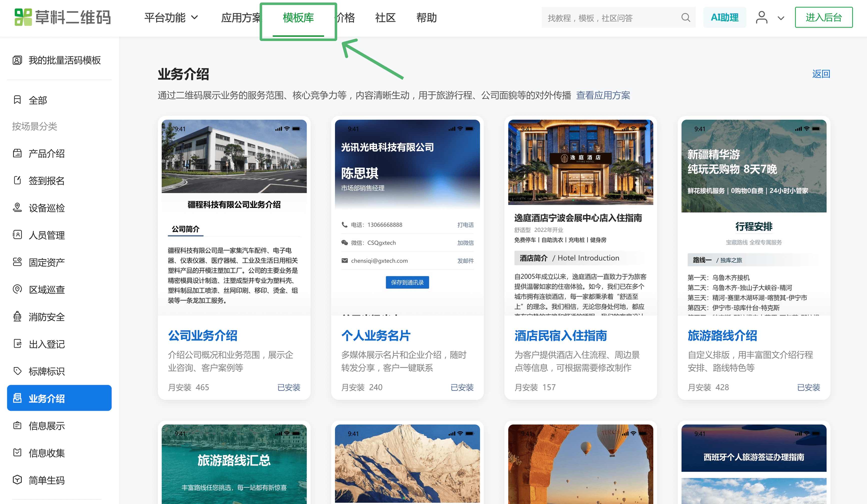
Task: Click the 设备巡检 sidebar icon
Action: click(17, 208)
